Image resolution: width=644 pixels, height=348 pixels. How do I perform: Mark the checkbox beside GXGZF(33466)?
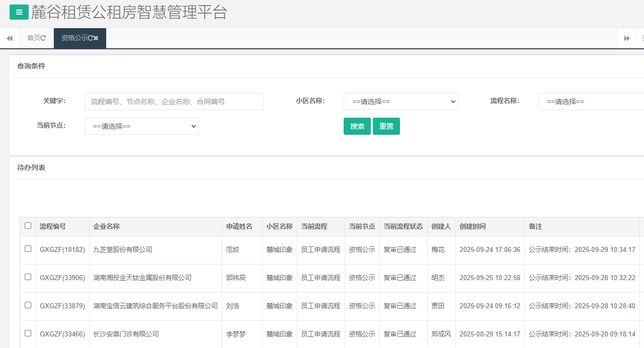point(28,333)
